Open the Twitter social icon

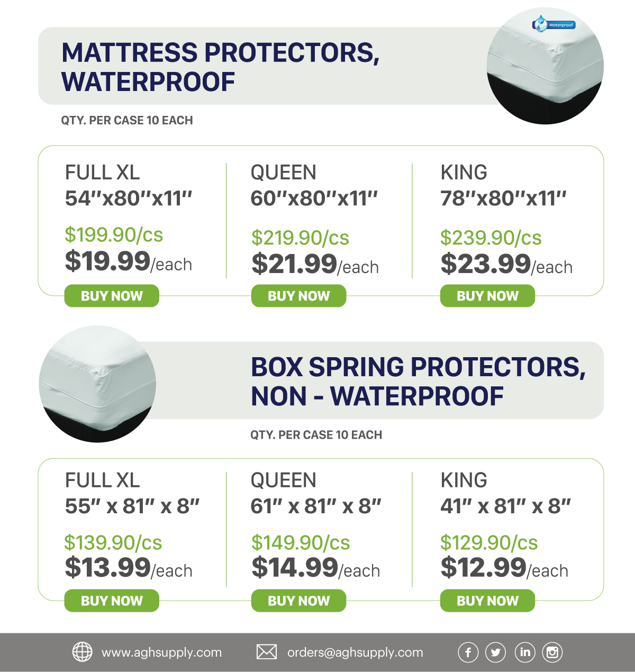pyautogui.click(x=496, y=652)
